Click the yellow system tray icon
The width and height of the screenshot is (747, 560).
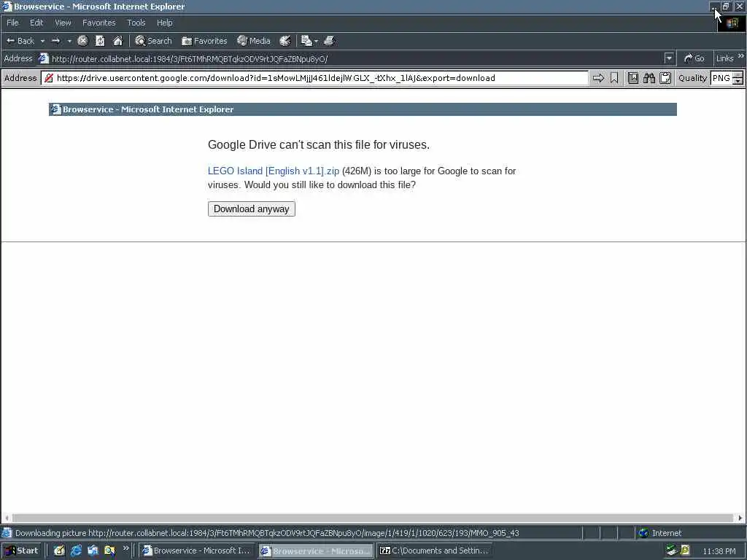[684, 551]
